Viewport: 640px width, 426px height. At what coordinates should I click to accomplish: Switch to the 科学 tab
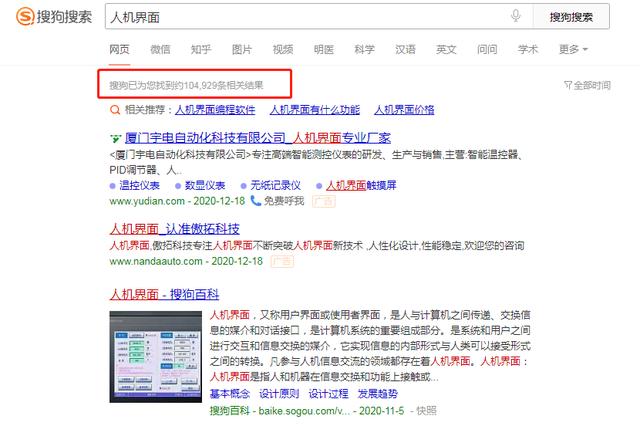tap(364, 49)
